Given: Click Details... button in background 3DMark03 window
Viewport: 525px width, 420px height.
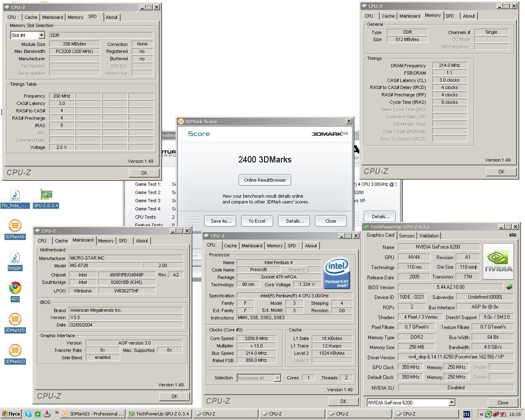Looking at the screenshot, I should click(x=381, y=217).
